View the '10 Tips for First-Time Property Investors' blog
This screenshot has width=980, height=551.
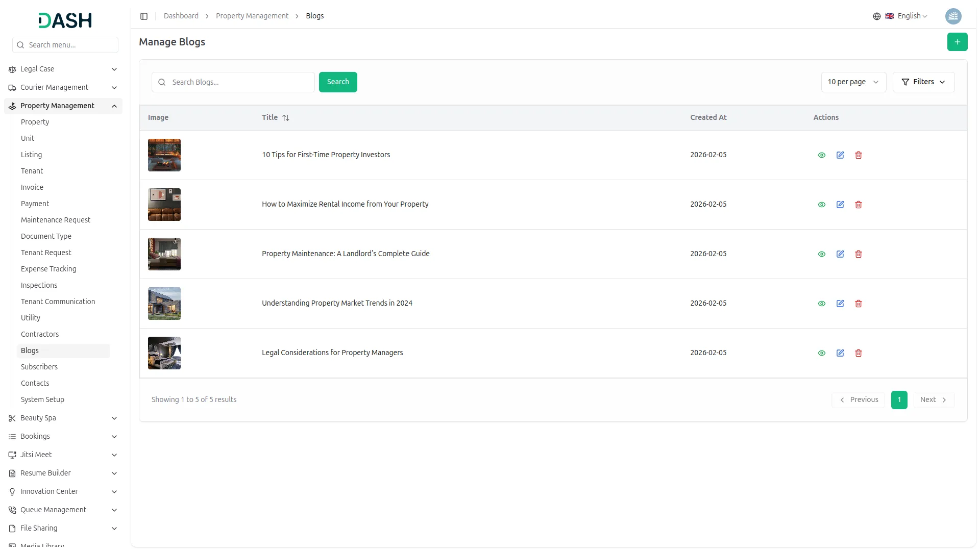point(822,155)
